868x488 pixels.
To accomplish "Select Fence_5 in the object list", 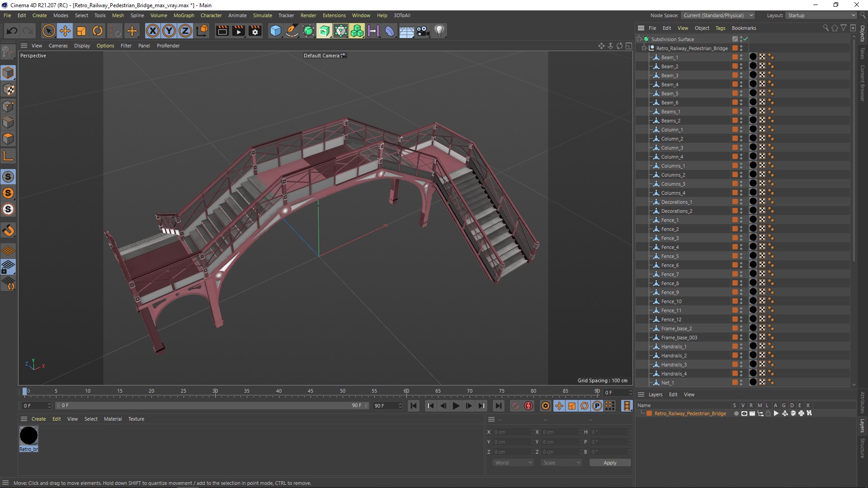I will (x=670, y=256).
